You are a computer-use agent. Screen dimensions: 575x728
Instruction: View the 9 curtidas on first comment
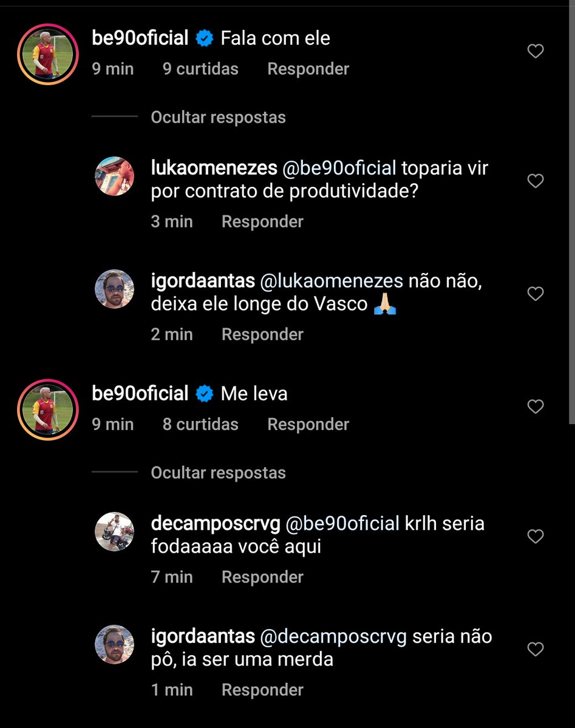click(200, 69)
